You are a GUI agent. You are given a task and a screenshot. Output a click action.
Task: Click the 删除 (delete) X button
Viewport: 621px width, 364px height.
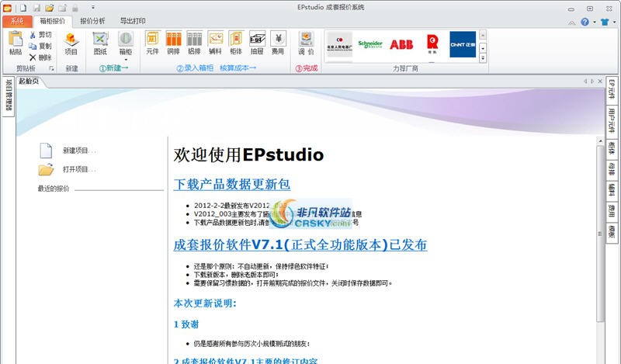[x=40, y=57]
